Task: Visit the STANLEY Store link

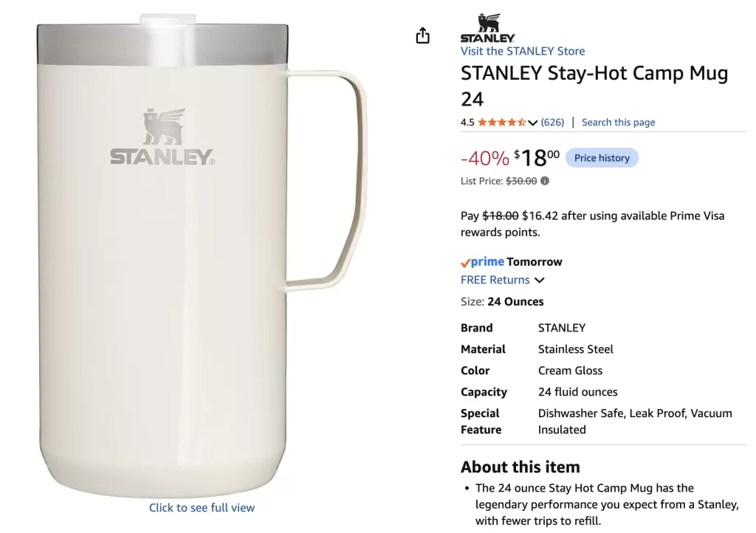Action: pyautogui.click(x=523, y=51)
